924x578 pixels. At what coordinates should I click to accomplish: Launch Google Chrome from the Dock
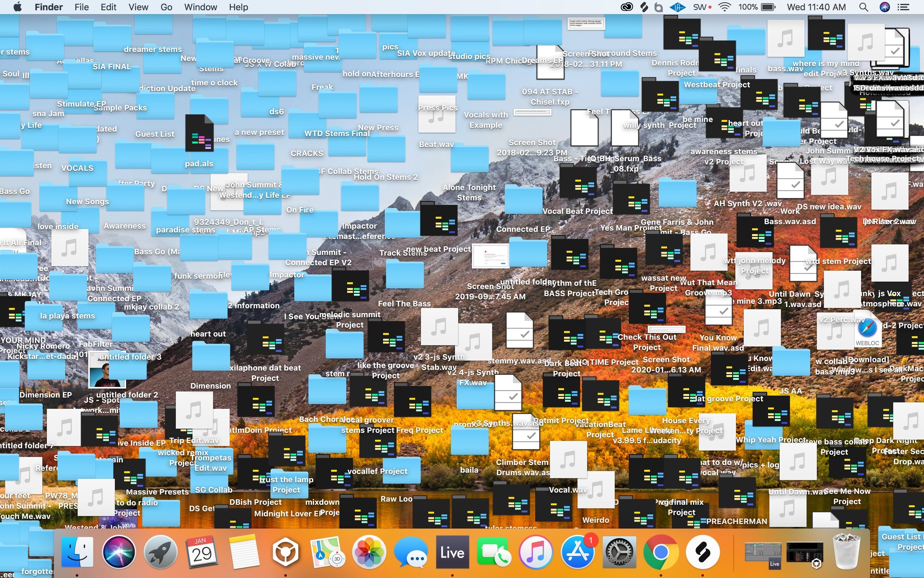[661, 552]
